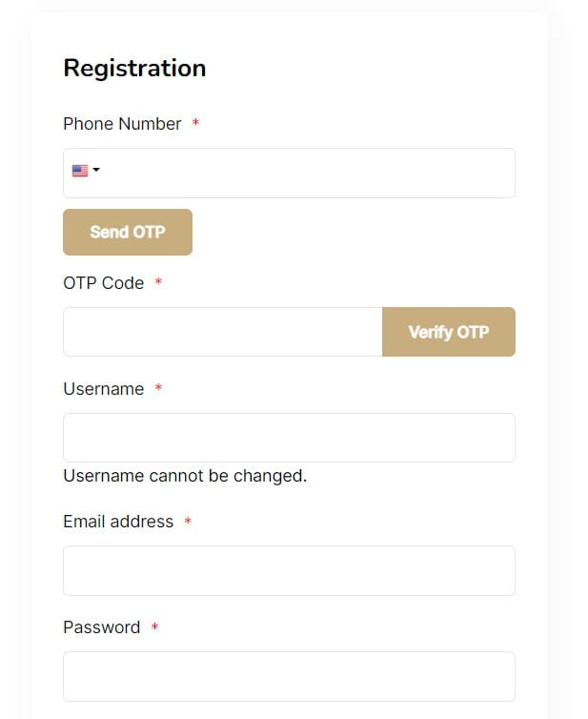Select the Username input box

pyautogui.click(x=289, y=438)
